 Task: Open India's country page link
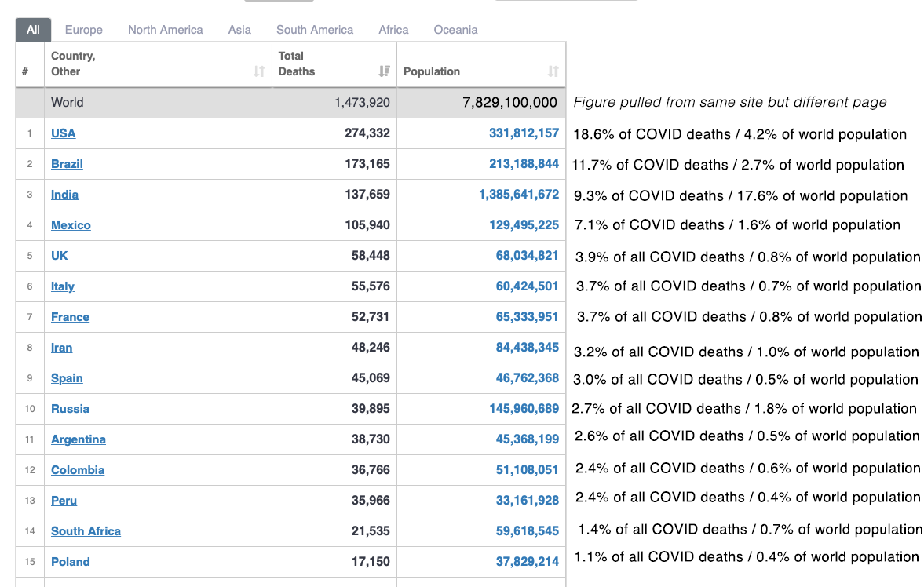pos(64,195)
